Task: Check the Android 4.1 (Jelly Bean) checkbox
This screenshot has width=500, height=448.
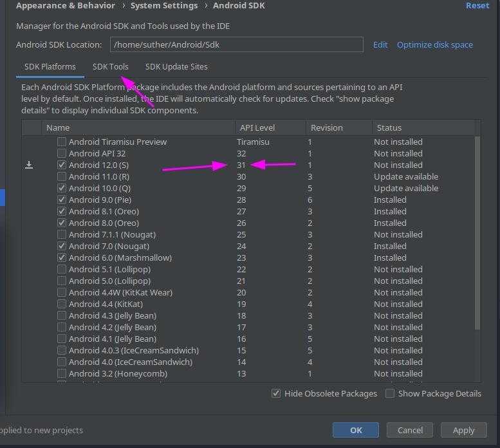Action: click(62, 339)
